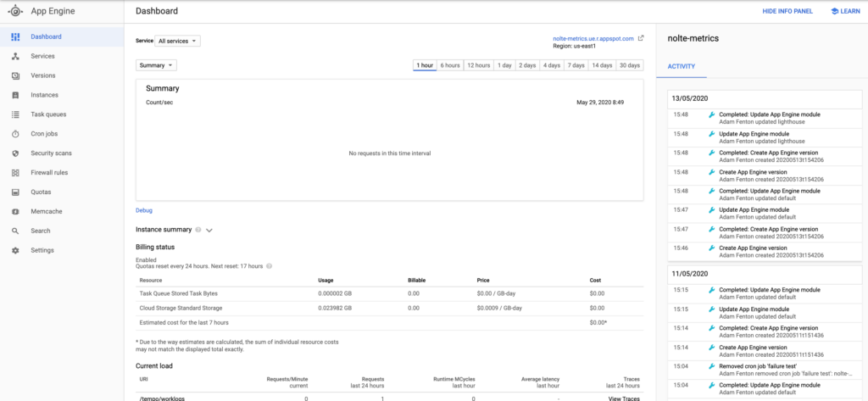Click the 11/05/2020 activity date header
The height and width of the screenshot is (401, 868).
(x=765, y=274)
